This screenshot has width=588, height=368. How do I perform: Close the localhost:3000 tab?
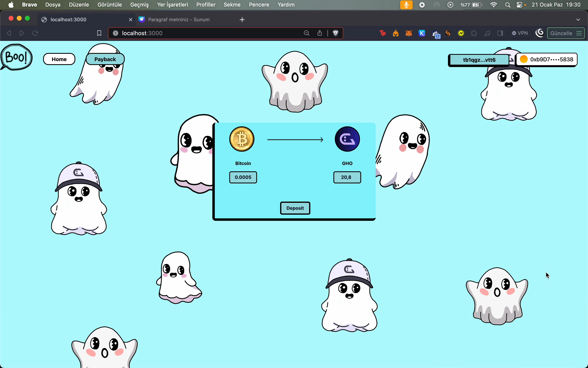point(131,20)
